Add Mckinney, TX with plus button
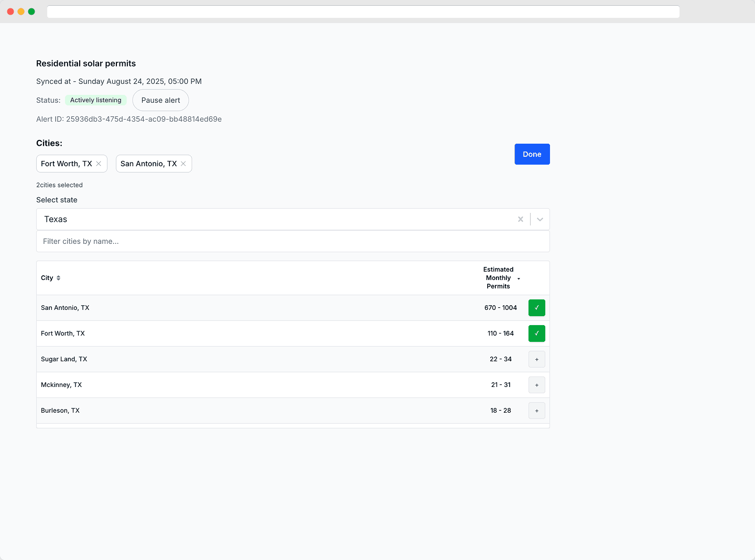755x560 pixels. click(536, 385)
